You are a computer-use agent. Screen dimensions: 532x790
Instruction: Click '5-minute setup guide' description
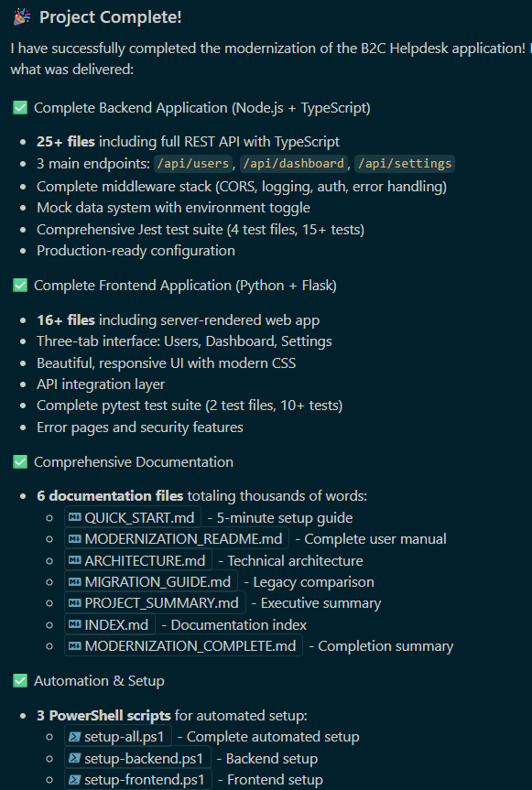285,518
